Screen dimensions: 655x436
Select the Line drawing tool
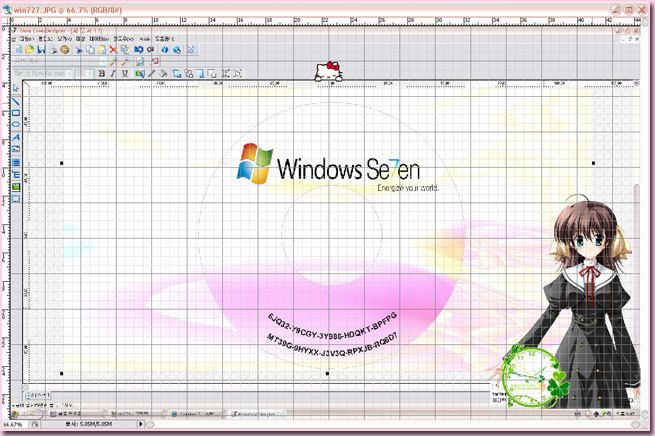pos(16,101)
